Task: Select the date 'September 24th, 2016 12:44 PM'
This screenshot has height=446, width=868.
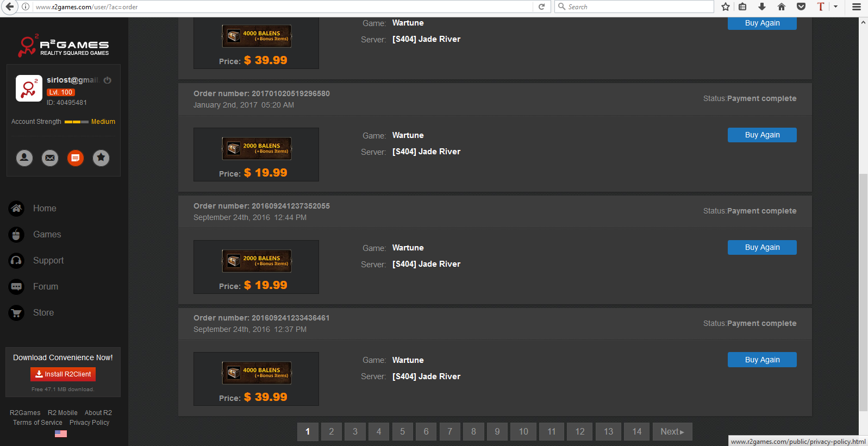Action: (250, 217)
